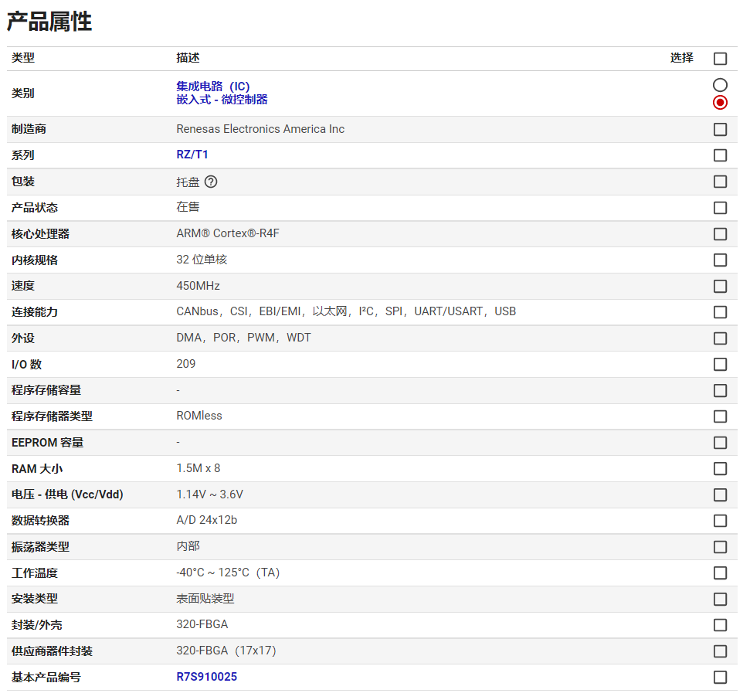This screenshot has height=700, width=750.
Task: Check the 供应商器件封装 row checkbox
Action: 720,651
